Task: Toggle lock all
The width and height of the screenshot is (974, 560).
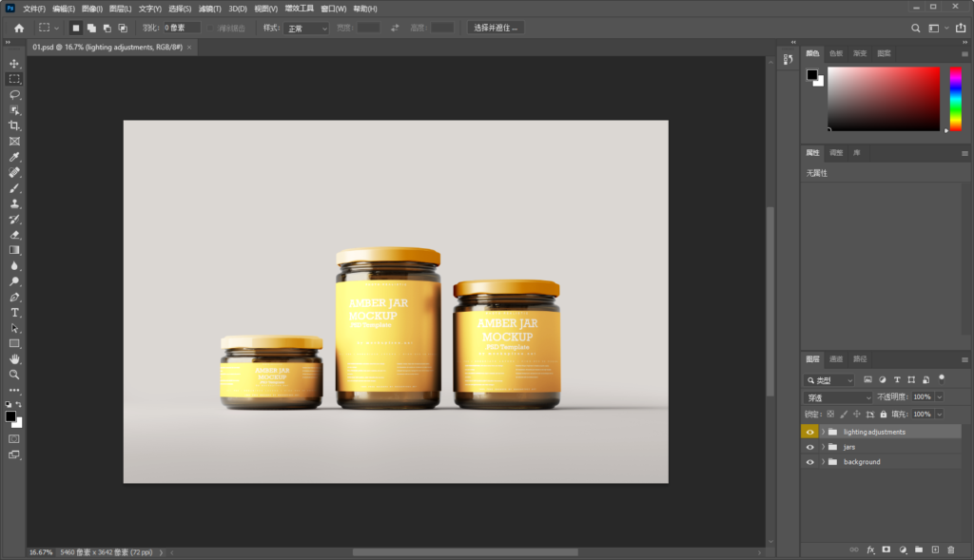Action: (884, 415)
